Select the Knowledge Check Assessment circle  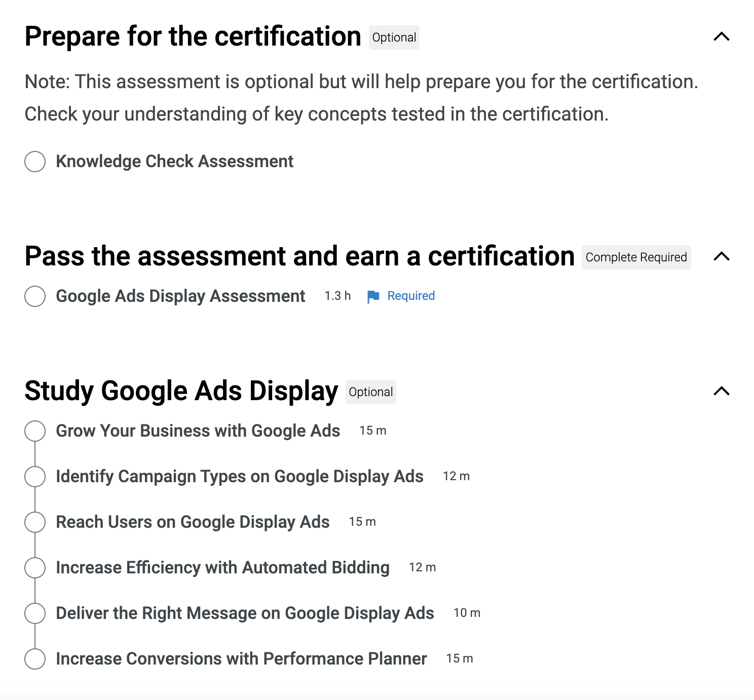tap(35, 162)
